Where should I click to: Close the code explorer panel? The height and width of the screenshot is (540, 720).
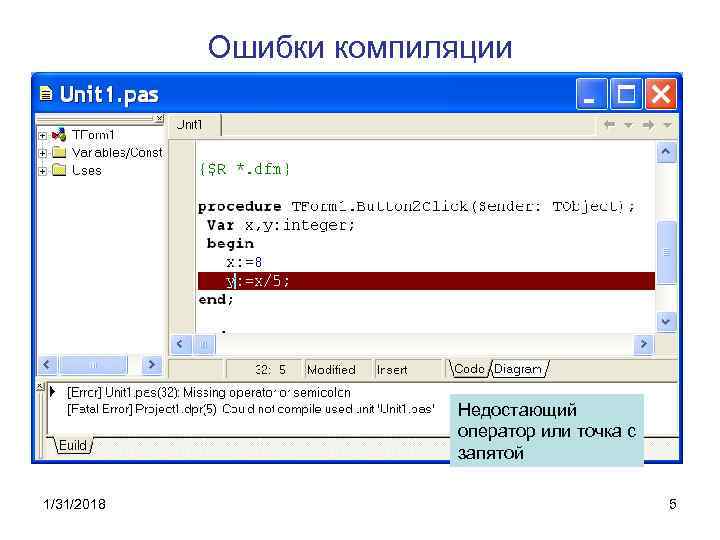tap(159, 119)
